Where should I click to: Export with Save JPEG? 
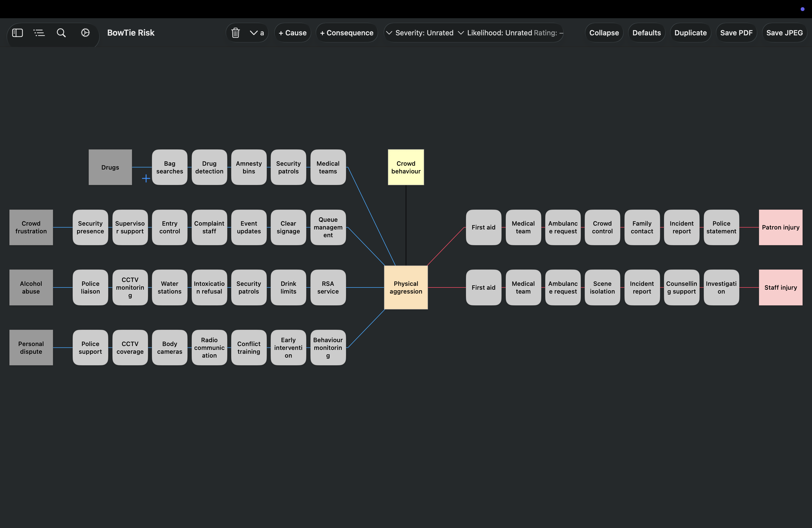(x=784, y=33)
